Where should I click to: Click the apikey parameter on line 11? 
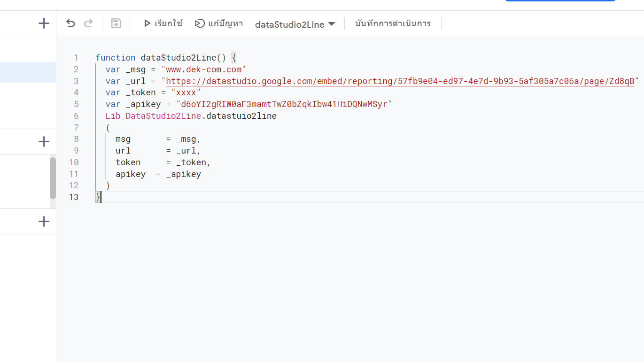[131, 174]
